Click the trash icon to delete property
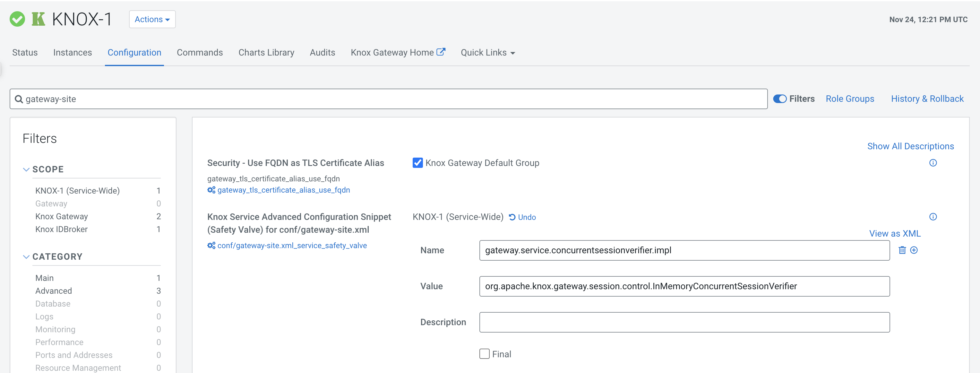Screen dimensions: 980x373 902,250
